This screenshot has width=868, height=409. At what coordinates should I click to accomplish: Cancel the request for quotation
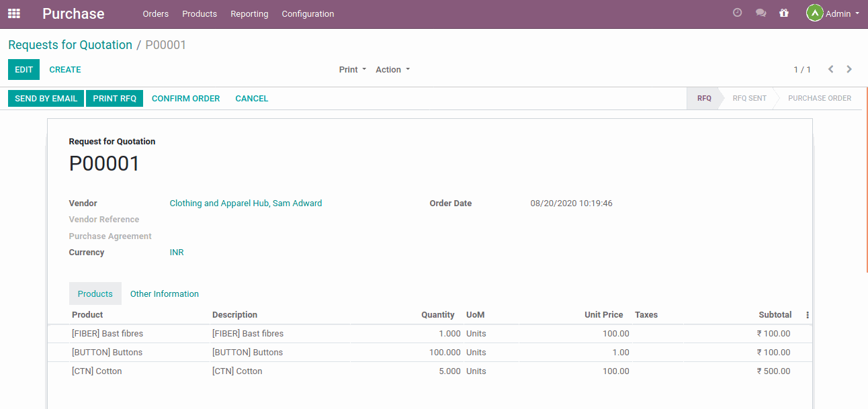(251, 98)
